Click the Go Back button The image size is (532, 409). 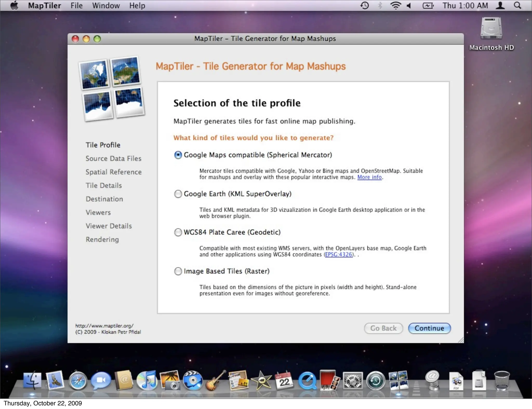pos(383,328)
